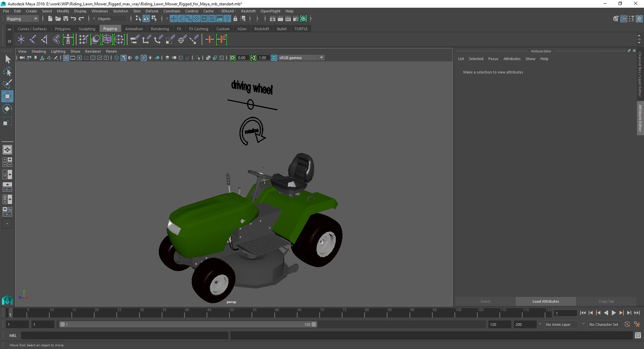
Task: Click the Parent constraint shelf icon
Action: tap(135, 40)
